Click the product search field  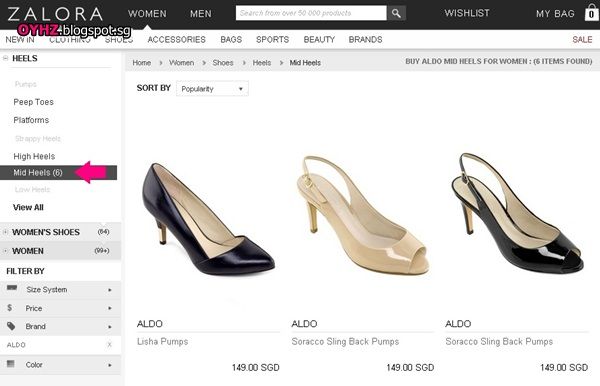(311, 13)
